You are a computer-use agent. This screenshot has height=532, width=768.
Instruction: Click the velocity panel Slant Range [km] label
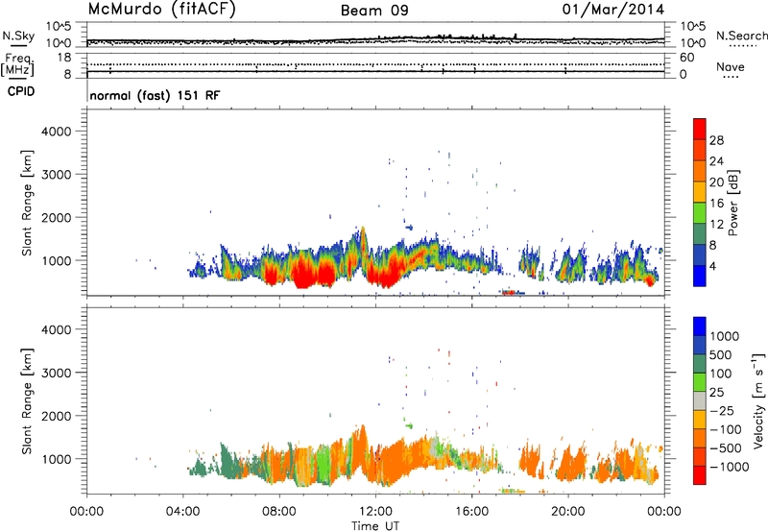[x=27, y=401]
